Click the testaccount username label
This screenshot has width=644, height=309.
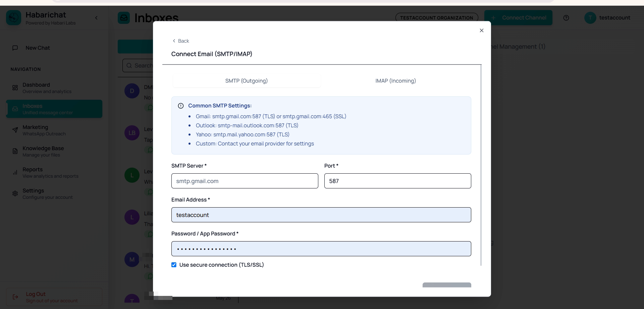coord(615,18)
